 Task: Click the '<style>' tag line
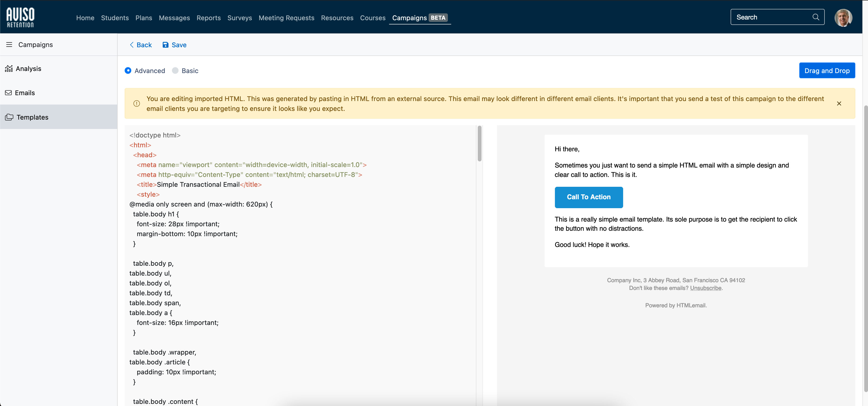click(148, 195)
